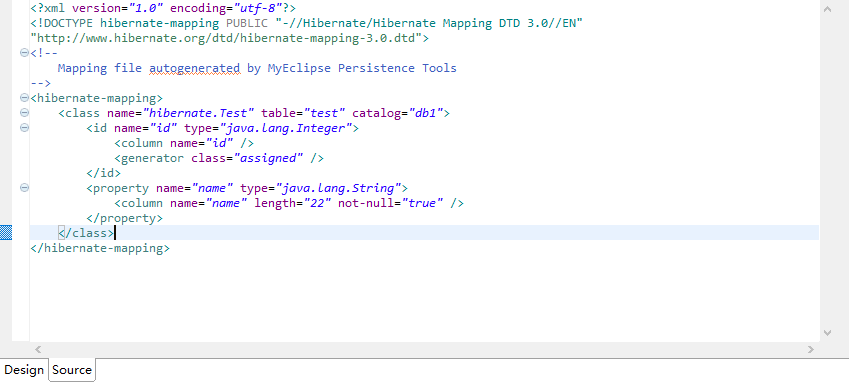Click the vertical scrollbar up arrow
849x382 pixels.
(827, 9)
